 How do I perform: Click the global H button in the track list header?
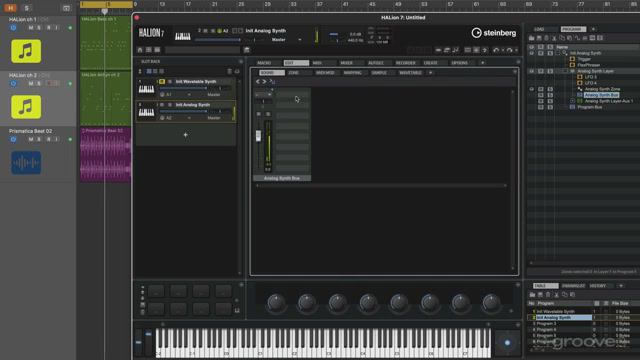[x=10, y=8]
